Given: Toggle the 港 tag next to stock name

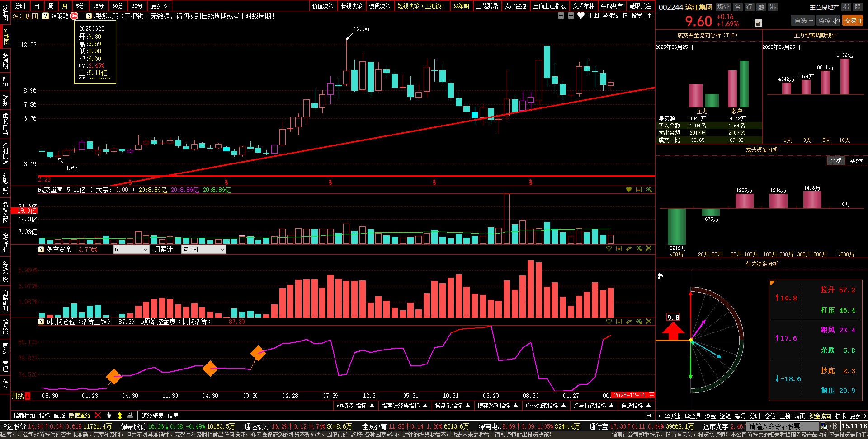Looking at the screenshot, I should pyautogui.click(x=773, y=7).
